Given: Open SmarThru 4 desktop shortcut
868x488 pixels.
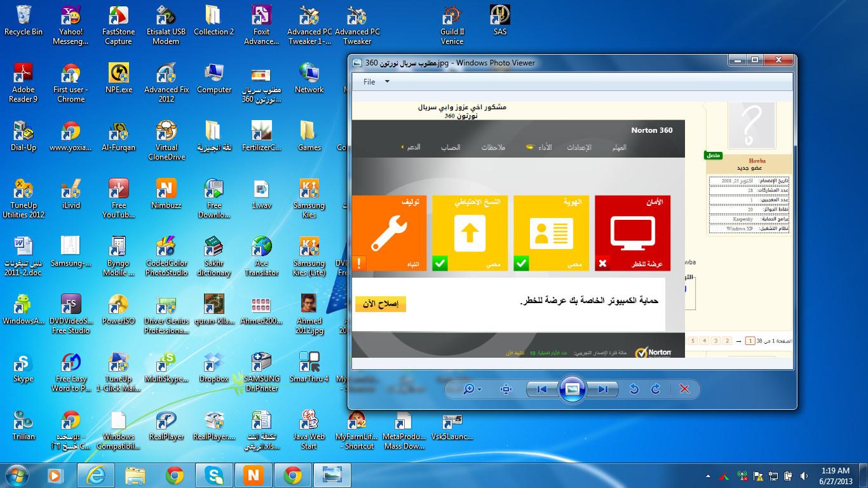Looking at the screenshot, I should [309, 368].
